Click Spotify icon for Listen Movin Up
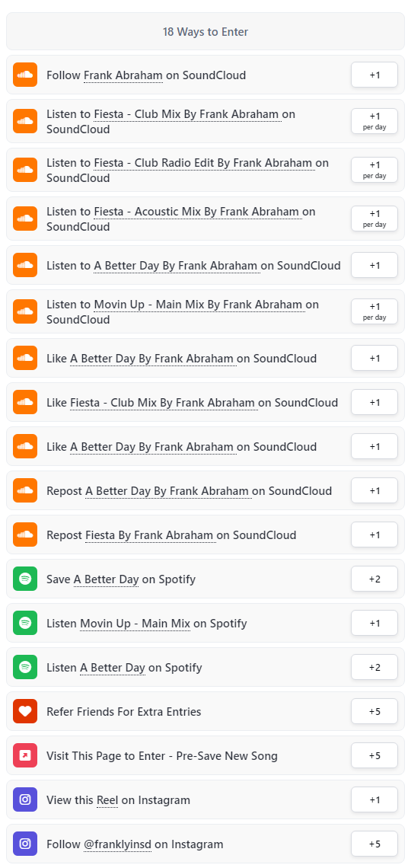 tap(25, 624)
